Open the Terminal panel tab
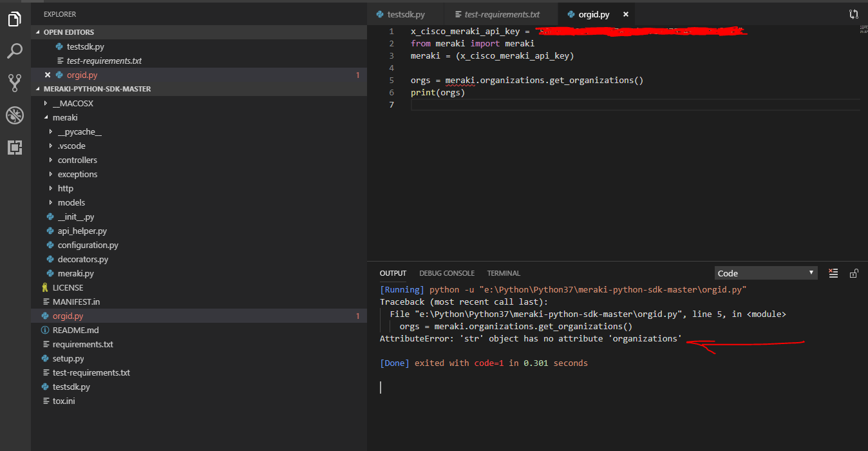Image resolution: width=868 pixels, height=451 pixels. point(503,273)
